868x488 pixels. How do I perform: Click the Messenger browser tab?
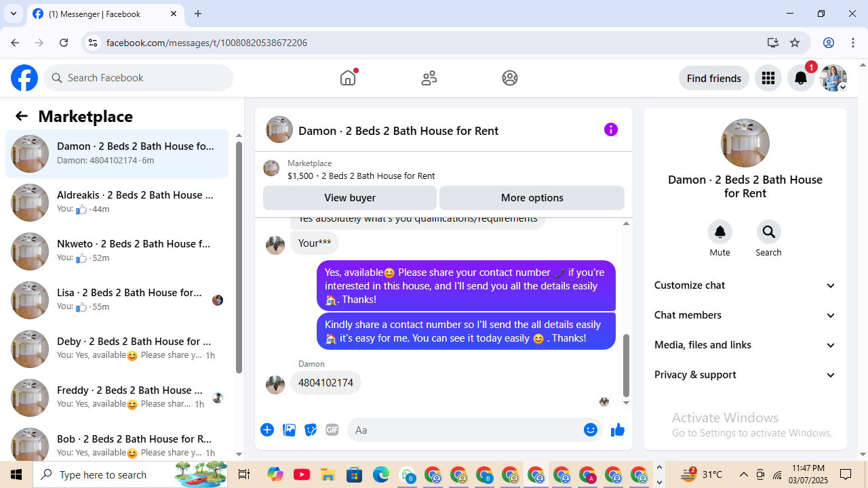105,14
